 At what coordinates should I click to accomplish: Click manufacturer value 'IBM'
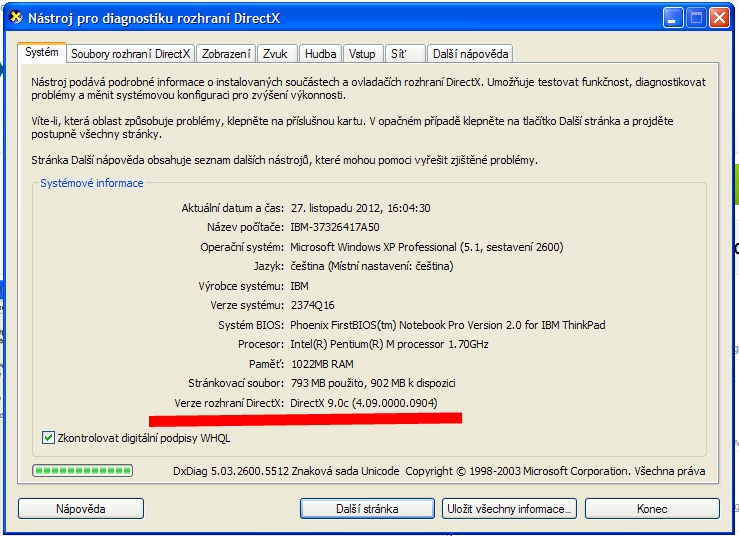(x=299, y=286)
